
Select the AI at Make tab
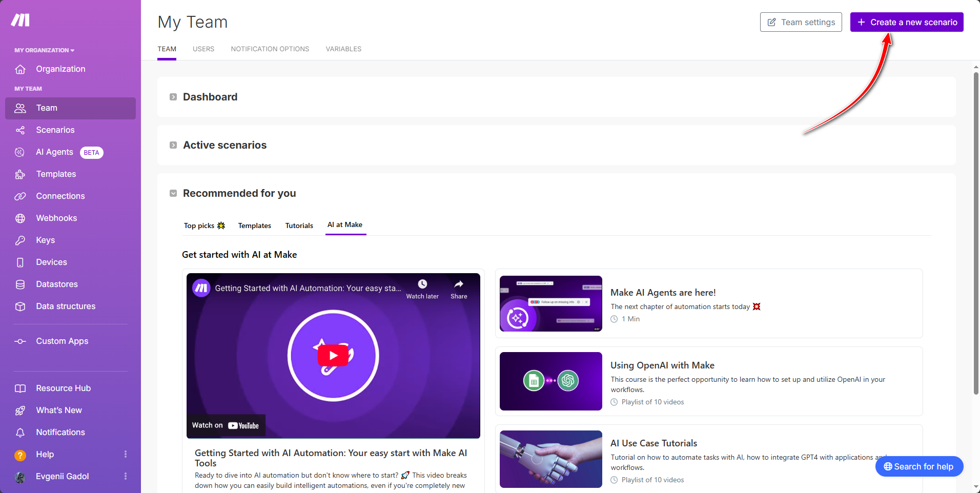(345, 225)
